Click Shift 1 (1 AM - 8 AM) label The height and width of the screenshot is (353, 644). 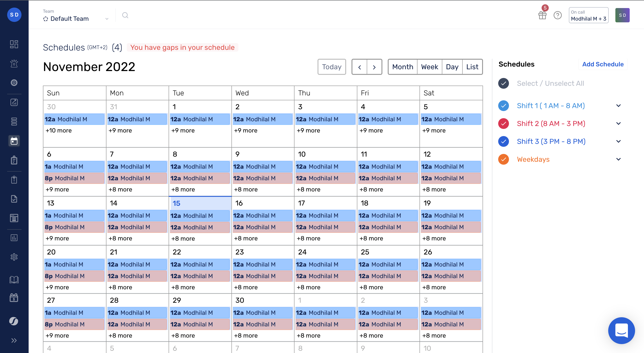(551, 106)
